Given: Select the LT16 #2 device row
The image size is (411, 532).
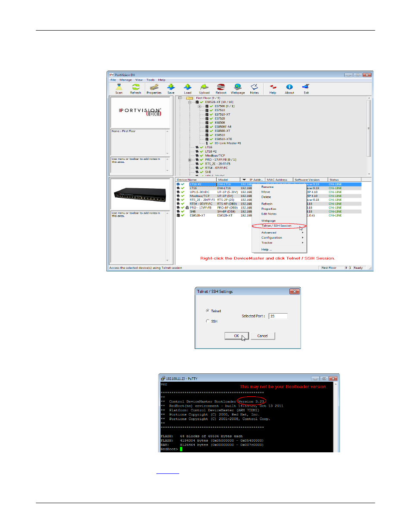Looking at the screenshot, I should pyautogui.click(x=268, y=184).
